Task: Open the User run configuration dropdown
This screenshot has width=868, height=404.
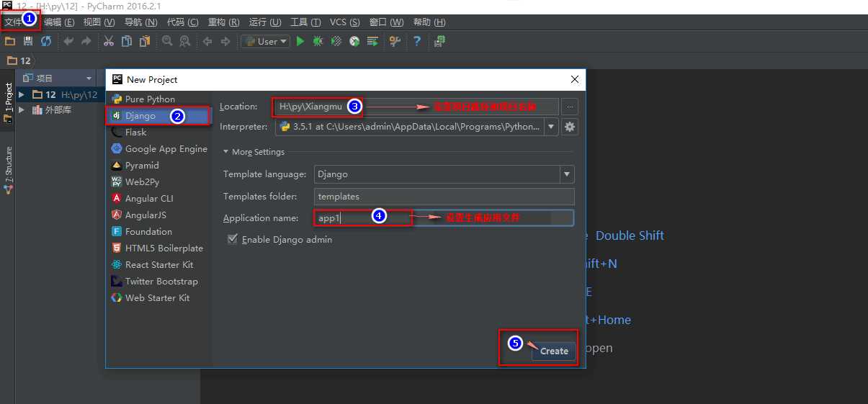Action: click(x=265, y=41)
